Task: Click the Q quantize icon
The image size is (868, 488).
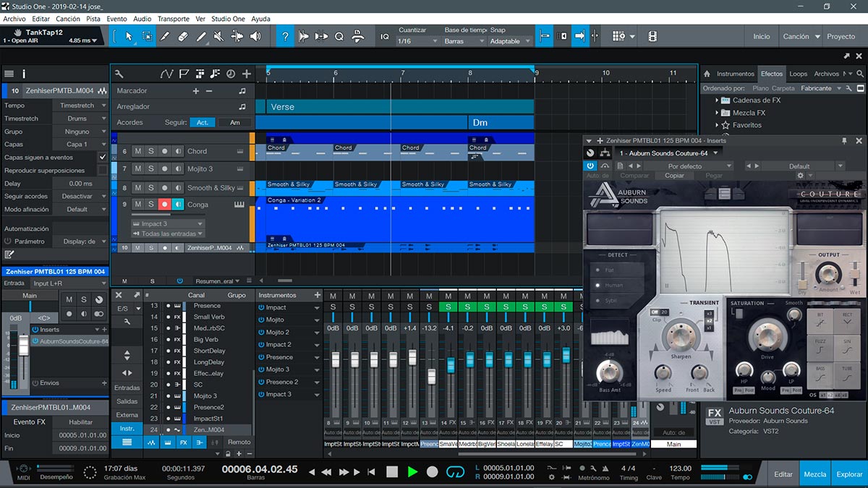Action: click(x=339, y=36)
